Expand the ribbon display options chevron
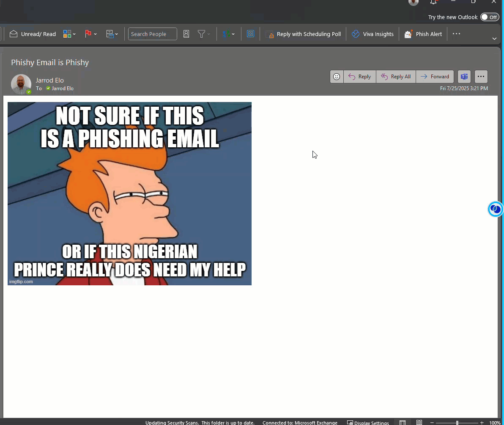Screen dimensions: 504x425 494,39
